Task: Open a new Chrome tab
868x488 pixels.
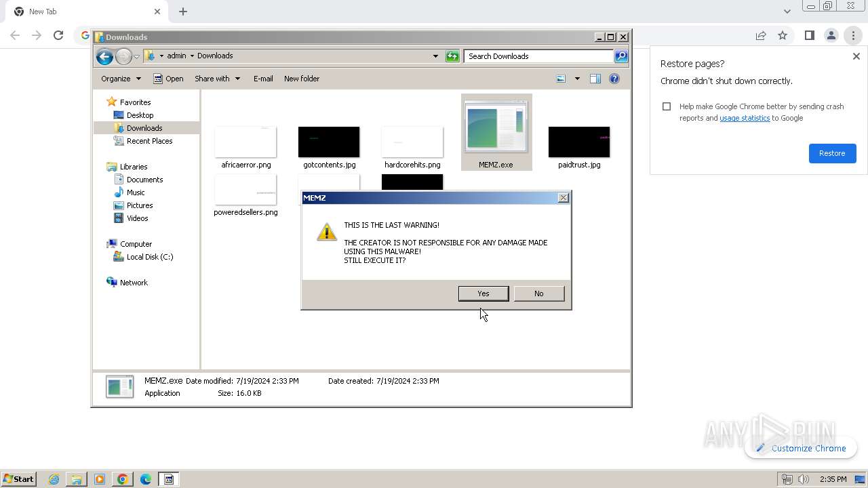Action: point(183,12)
